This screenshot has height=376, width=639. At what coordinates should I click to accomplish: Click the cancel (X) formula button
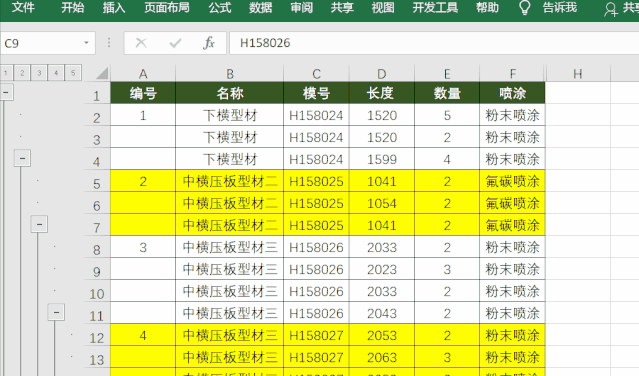141,43
